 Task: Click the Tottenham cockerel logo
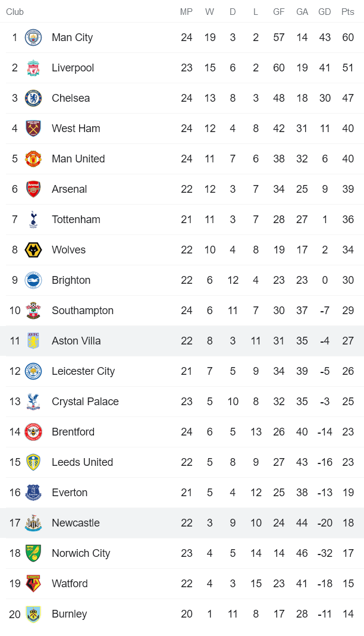coord(33,220)
